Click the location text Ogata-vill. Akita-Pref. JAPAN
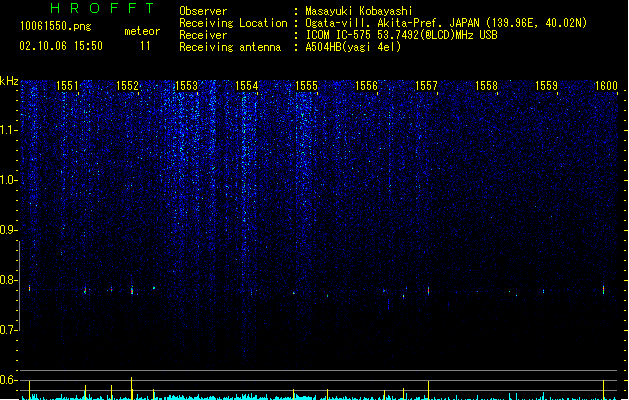 pos(392,23)
